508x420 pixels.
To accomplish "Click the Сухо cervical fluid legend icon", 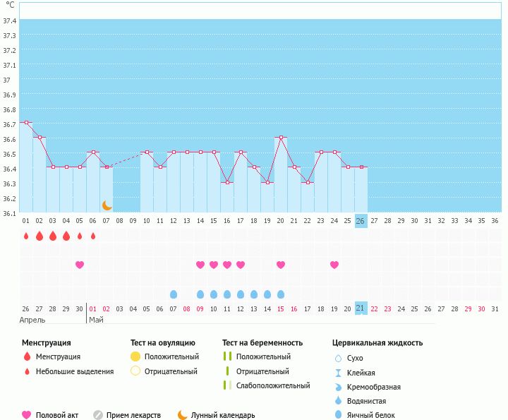I will point(338,358).
